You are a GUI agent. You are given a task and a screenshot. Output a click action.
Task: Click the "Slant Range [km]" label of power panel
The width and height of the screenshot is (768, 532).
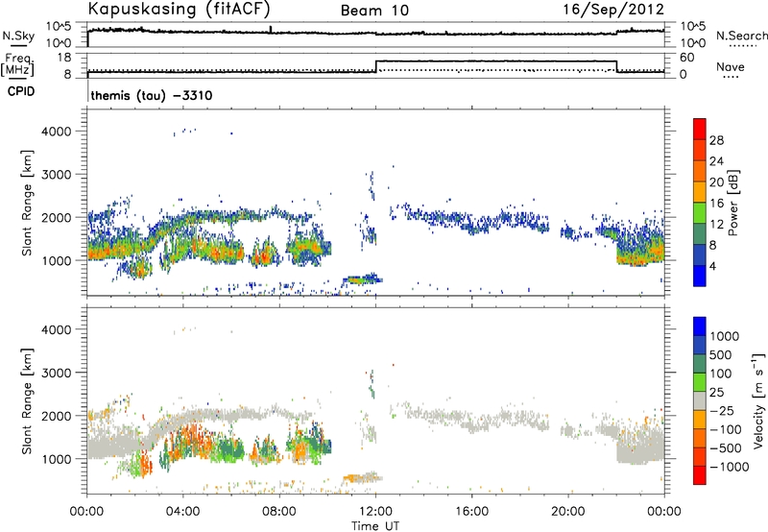pyautogui.click(x=27, y=203)
